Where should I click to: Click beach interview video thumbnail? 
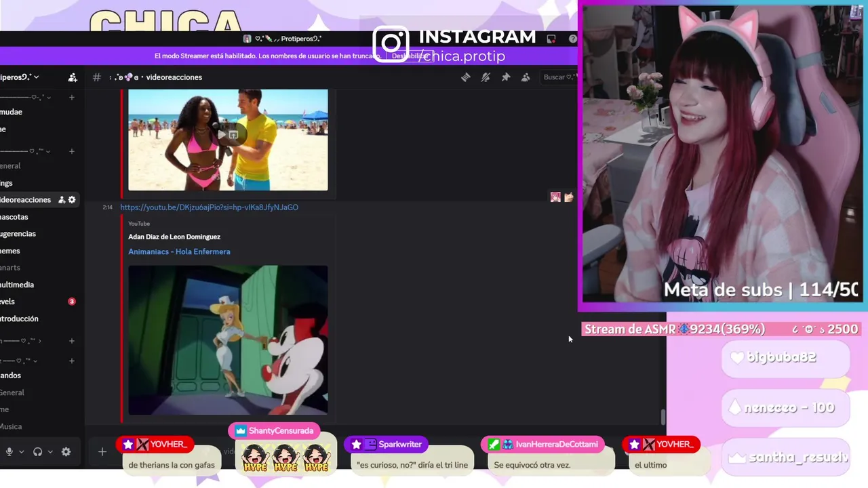(x=228, y=140)
